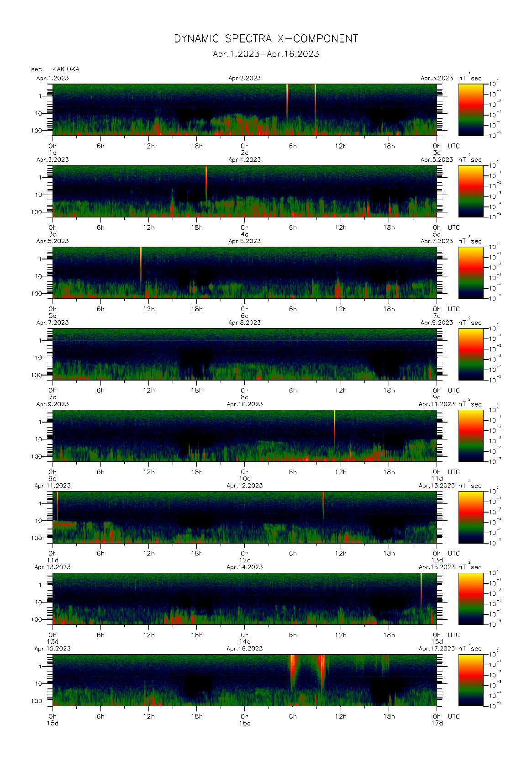
Task: Select the Apr.16.2023 date label
Action: [x=245, y=649]
